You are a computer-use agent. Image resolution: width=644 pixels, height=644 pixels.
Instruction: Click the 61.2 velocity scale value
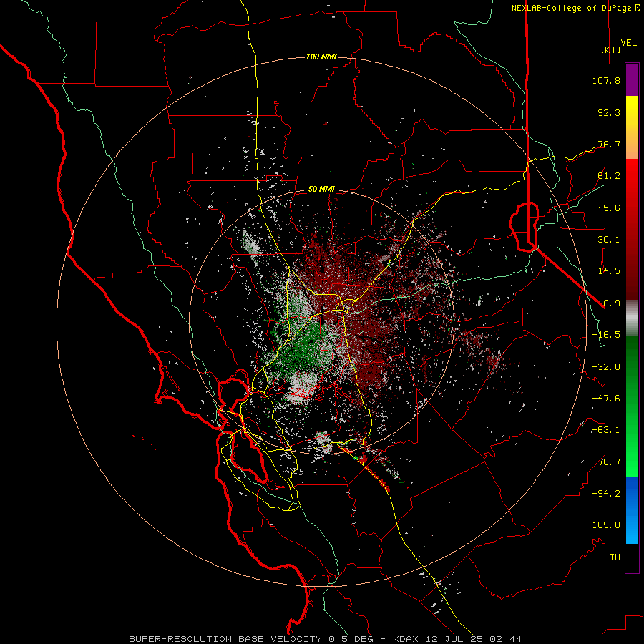coord(609,176)
